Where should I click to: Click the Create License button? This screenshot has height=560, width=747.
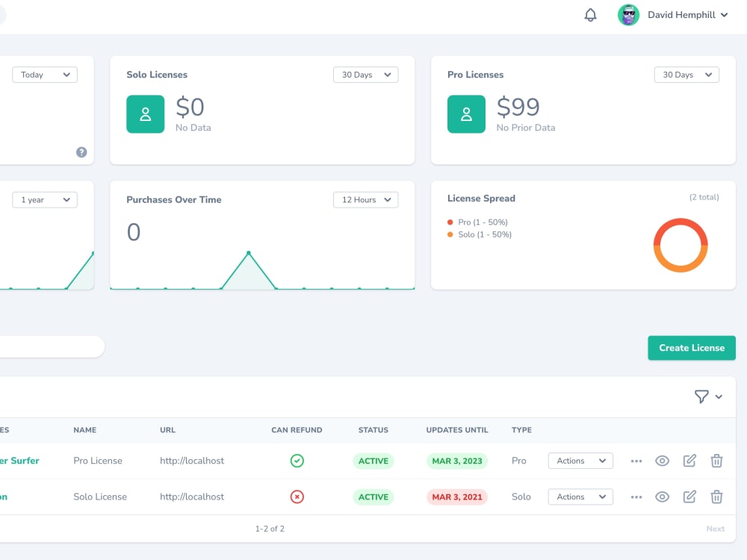691,348
